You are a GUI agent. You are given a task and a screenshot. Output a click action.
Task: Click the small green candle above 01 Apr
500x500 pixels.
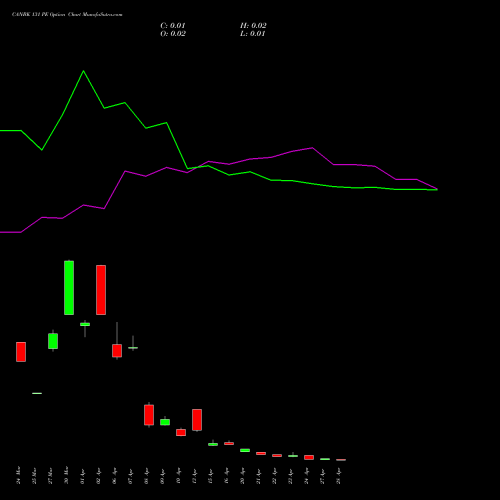click(x=85, y=324)
